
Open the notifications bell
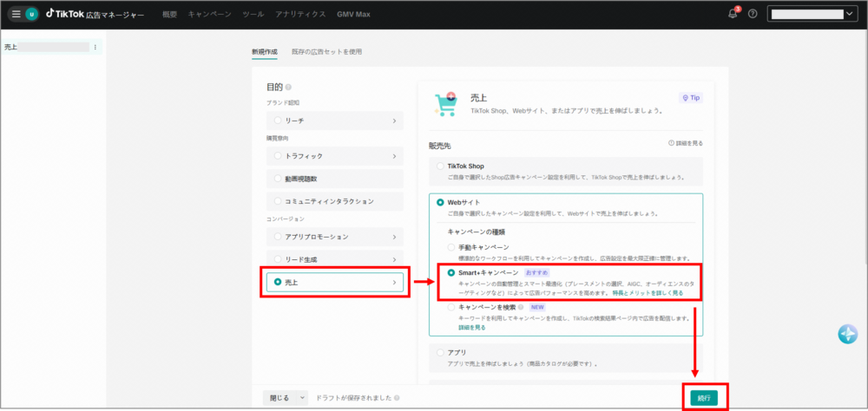pos(733,14)
